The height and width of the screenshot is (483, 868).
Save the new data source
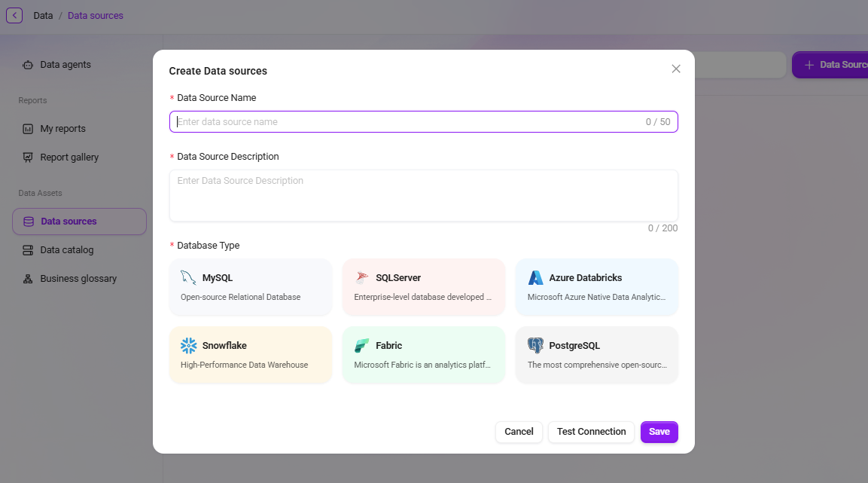(x=659, y=432)
